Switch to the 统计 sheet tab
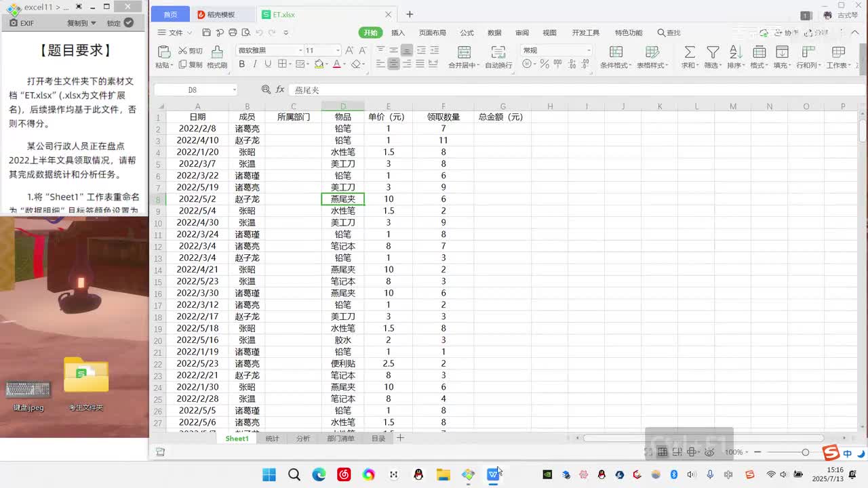The height and width of the screenshot is (488, 868). point(272,439)
